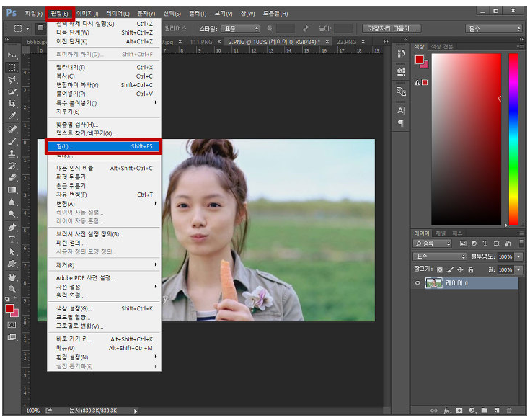Click the fx layer style icon
The image size is (530, 420).
pyautogui.click(x=447, y=411)
